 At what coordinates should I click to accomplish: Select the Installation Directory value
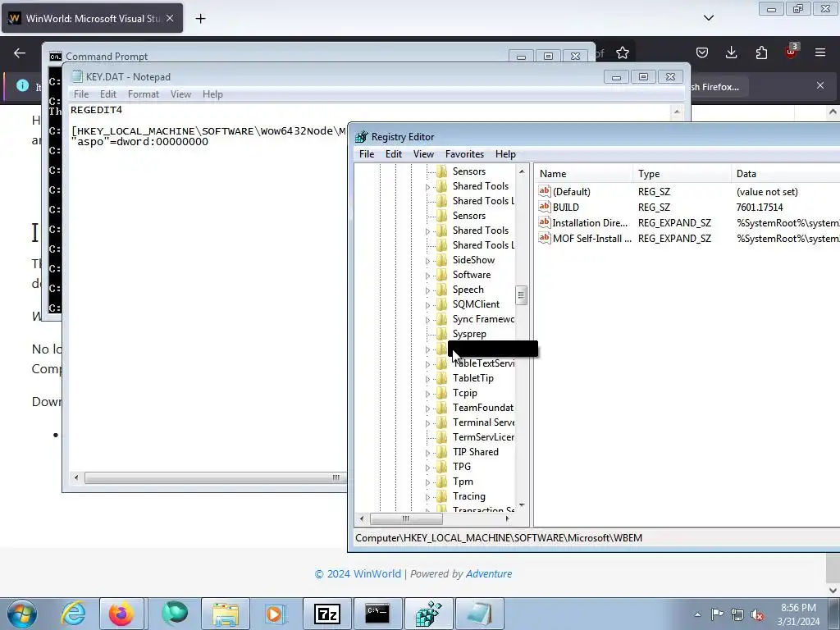[589, 223]
